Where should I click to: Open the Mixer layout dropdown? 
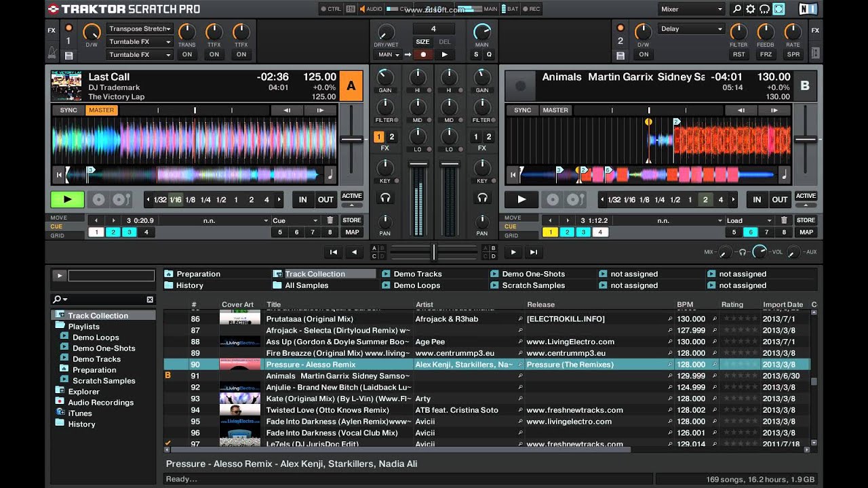[692, 9]
